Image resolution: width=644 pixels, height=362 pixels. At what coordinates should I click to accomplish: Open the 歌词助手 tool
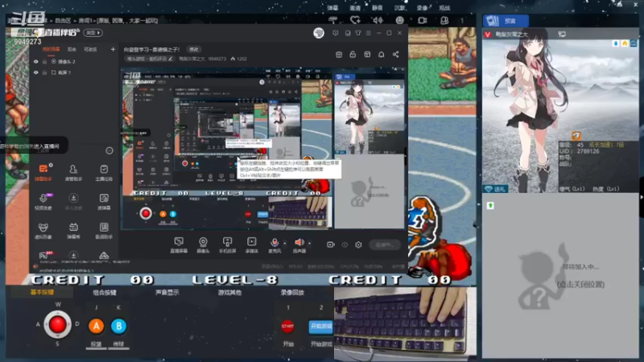pos(104,231)
